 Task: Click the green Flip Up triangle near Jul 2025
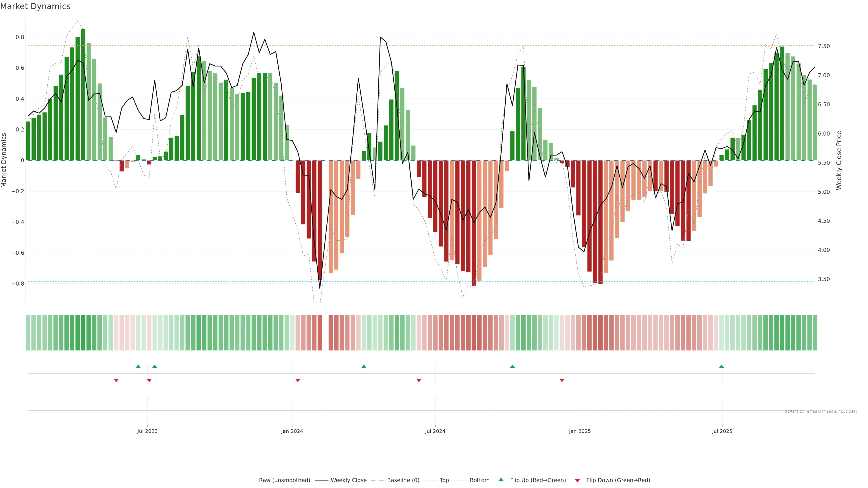tap(722, 366)
